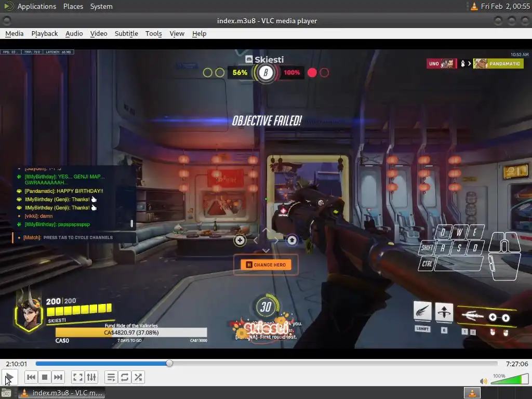Open the View menu
This screenshot has height=399, width=532.
click(x=177, y=34)
